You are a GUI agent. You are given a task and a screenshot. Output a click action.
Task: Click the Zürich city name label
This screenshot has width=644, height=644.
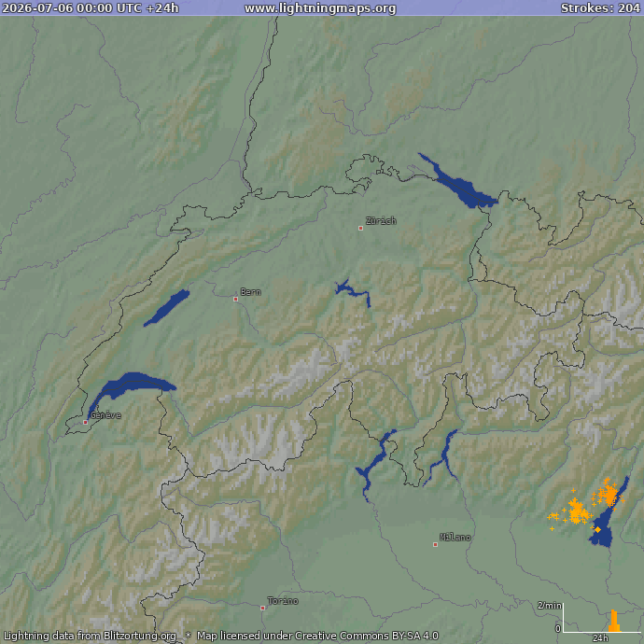point(381,221)
